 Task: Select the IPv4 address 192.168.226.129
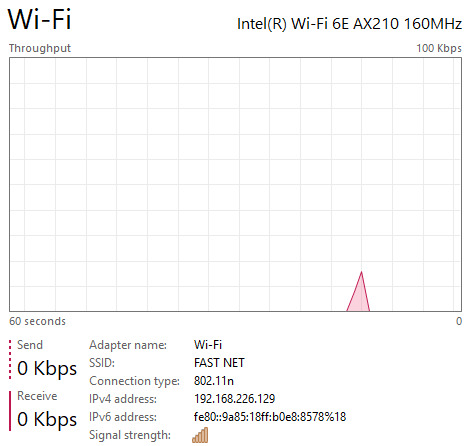point(235,399)
